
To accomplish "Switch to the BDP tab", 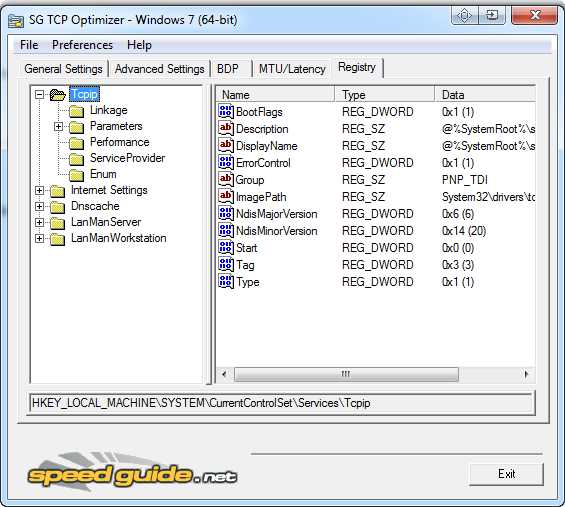I will click(x=231, y=68).
